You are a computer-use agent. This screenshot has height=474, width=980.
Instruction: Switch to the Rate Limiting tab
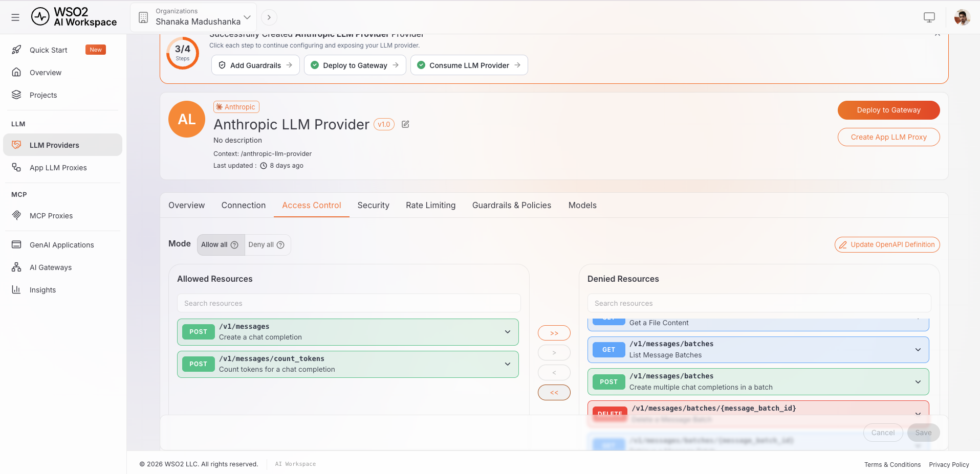[431, 205]
